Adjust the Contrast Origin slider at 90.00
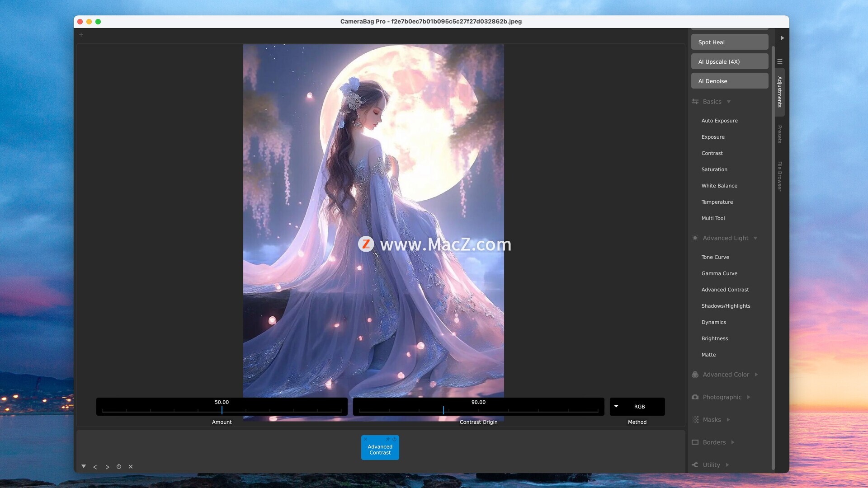Image resolution: width=868 pixels, height=488 pixels. (x=478, y=407)
